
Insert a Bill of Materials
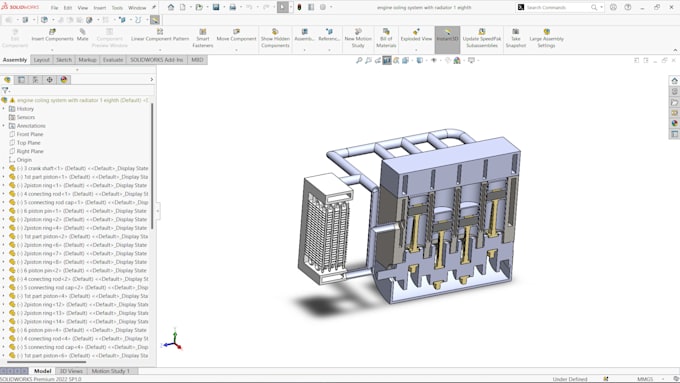[x=386, y=38]
